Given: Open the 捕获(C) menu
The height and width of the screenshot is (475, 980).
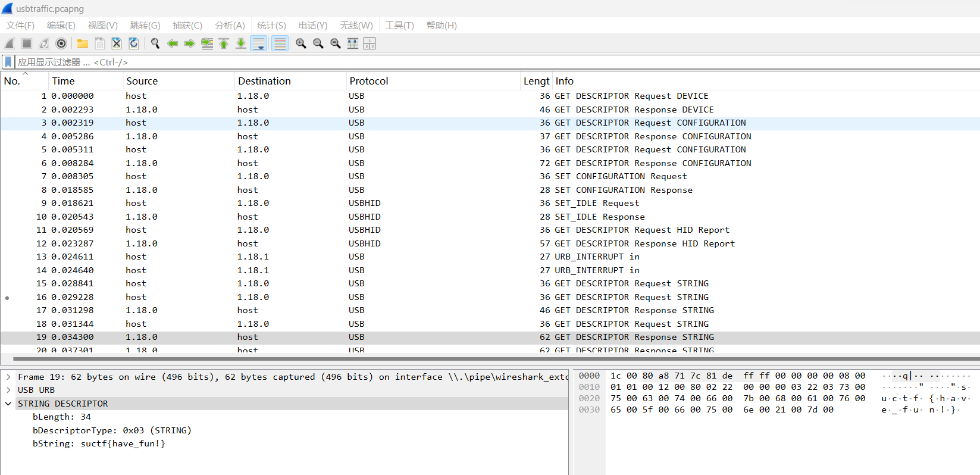Looking at the screenshot, I should pos(187,26).
